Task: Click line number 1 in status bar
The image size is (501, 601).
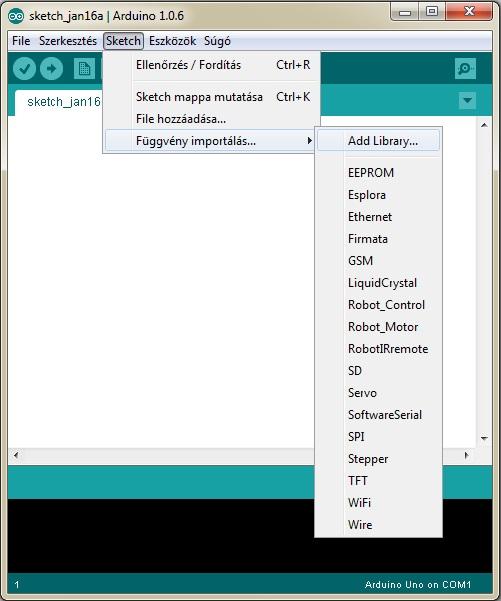Action: [x=17, y=585]
